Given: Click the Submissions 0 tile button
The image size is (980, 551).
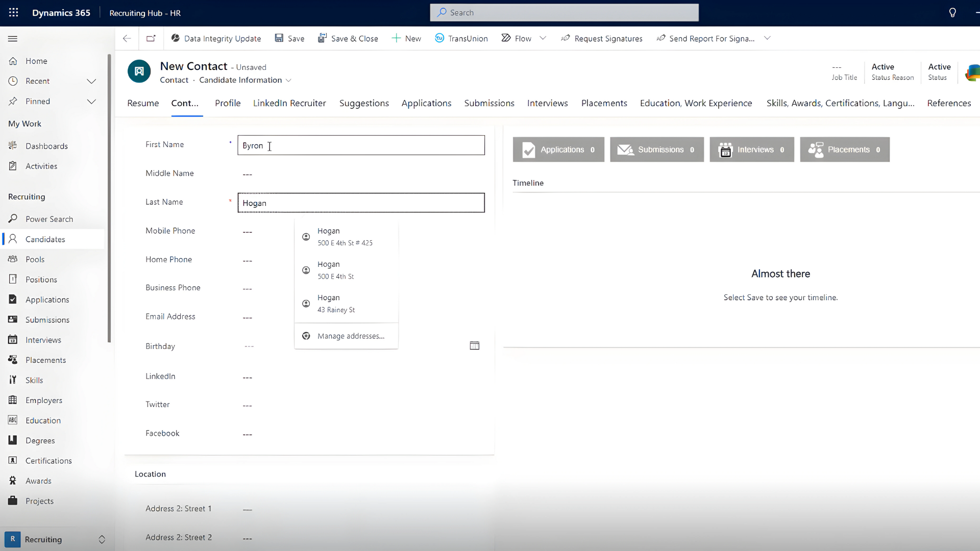Looking at the screenshot, I should click(656, 149).
